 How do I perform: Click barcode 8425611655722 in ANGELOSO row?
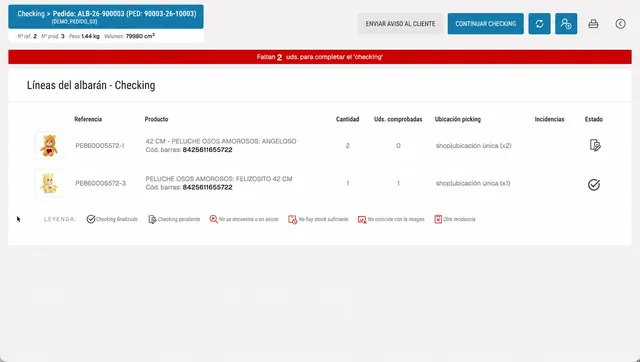click(207, 150)
